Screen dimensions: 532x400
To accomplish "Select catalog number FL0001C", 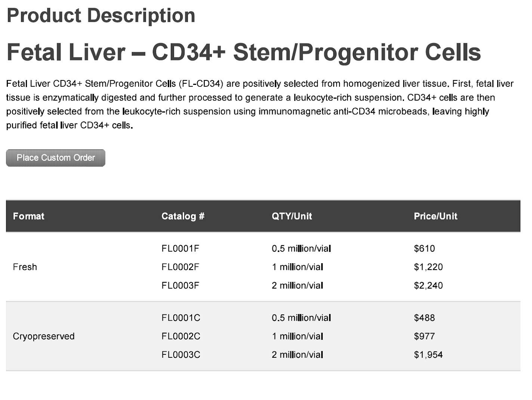I will [181, 318].
